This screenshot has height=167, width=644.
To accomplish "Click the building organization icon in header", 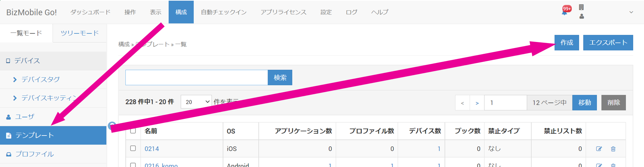I will click(x=581, y=7).
